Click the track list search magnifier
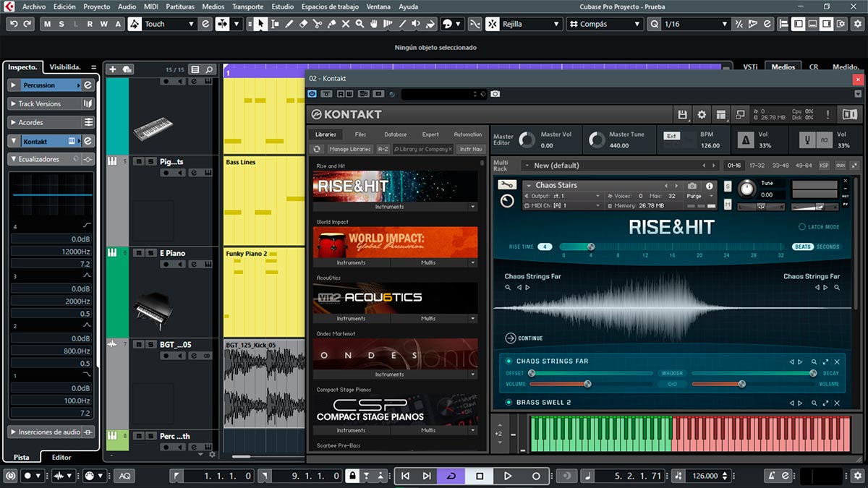Image resolution: width=868 pixels, height=488 pixels. tap(209, 69)
